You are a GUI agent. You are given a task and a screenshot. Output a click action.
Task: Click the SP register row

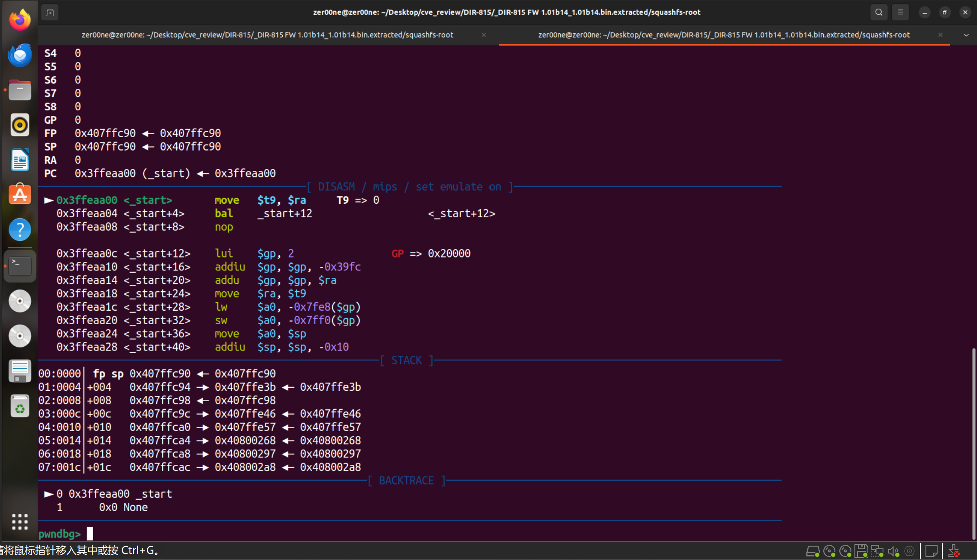pos(133,147)
